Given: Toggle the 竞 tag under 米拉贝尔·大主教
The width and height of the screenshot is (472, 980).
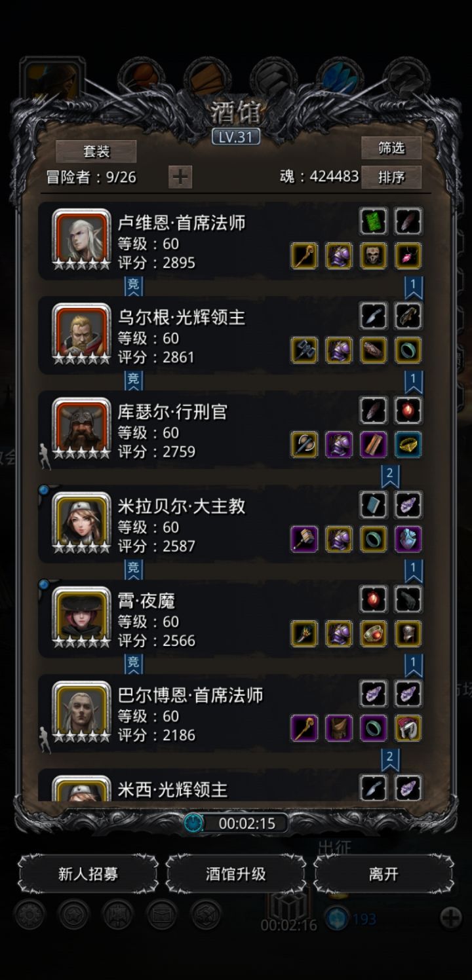Looking at the screenshot, I should tap(134, 569).
